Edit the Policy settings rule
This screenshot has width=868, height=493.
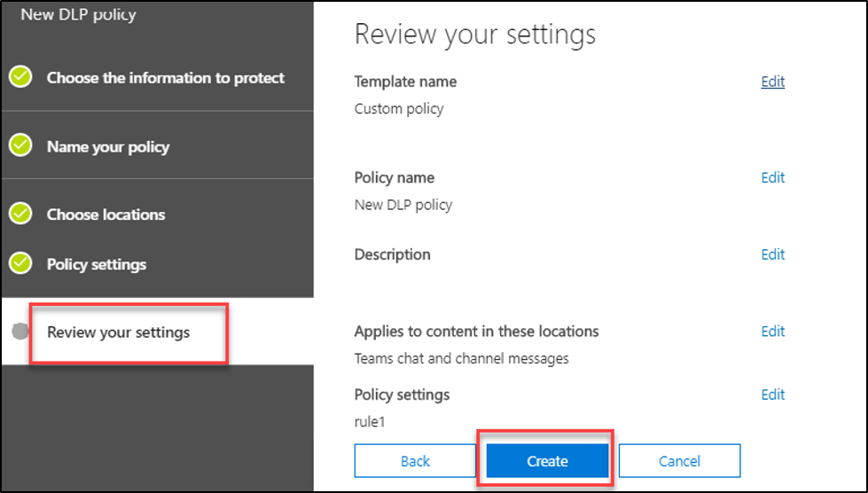click(772, 395)
